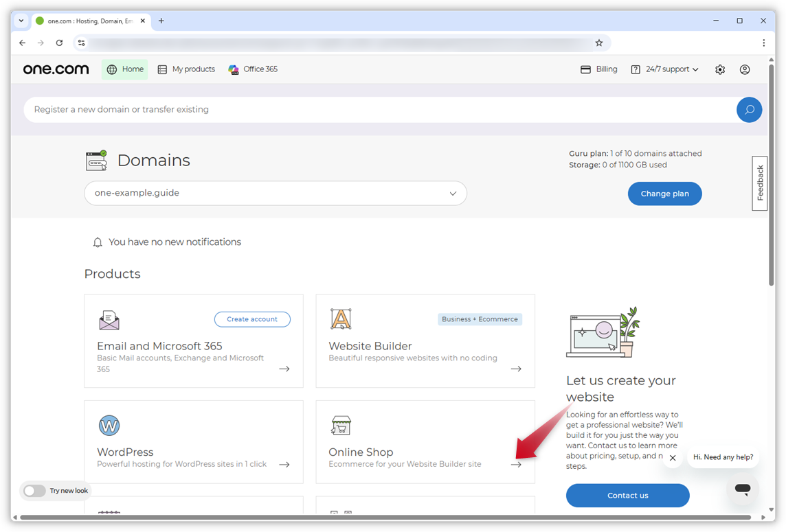Screen dimensions: 786x532
Task: Click the envelope icon on Email card
Action: [x=109, y=318]
